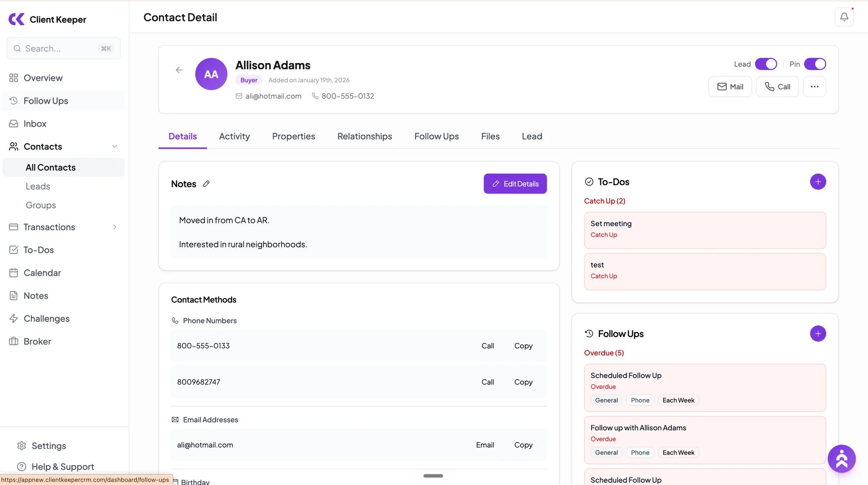
Task: Click the Contacts people icon
Action: pos(13,147)
